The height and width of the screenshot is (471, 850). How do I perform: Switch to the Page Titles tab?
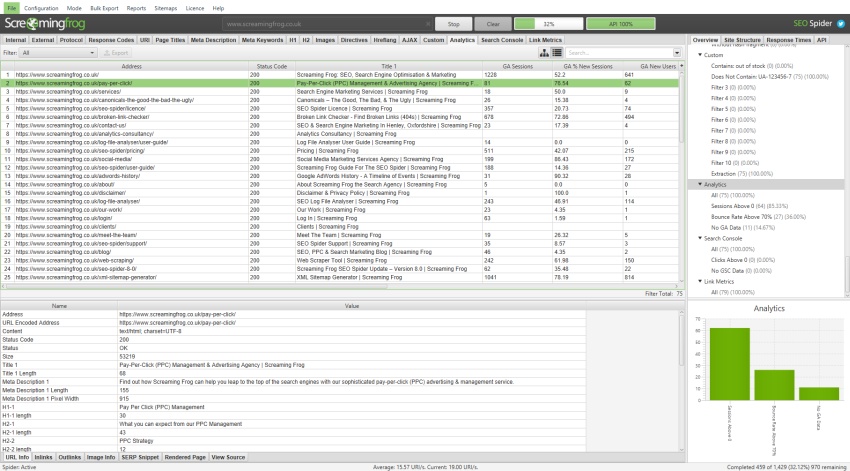pyautogui.click(x=170, y=40)
